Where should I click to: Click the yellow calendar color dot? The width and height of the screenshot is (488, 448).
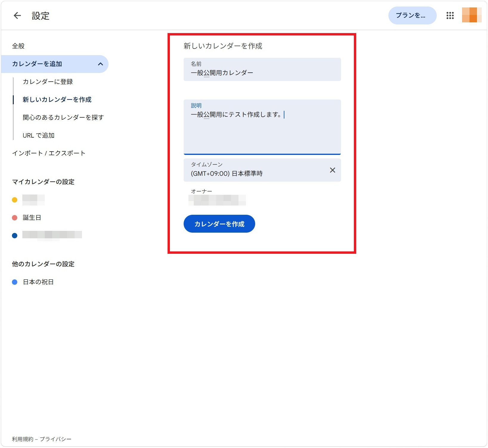point(14,200)
